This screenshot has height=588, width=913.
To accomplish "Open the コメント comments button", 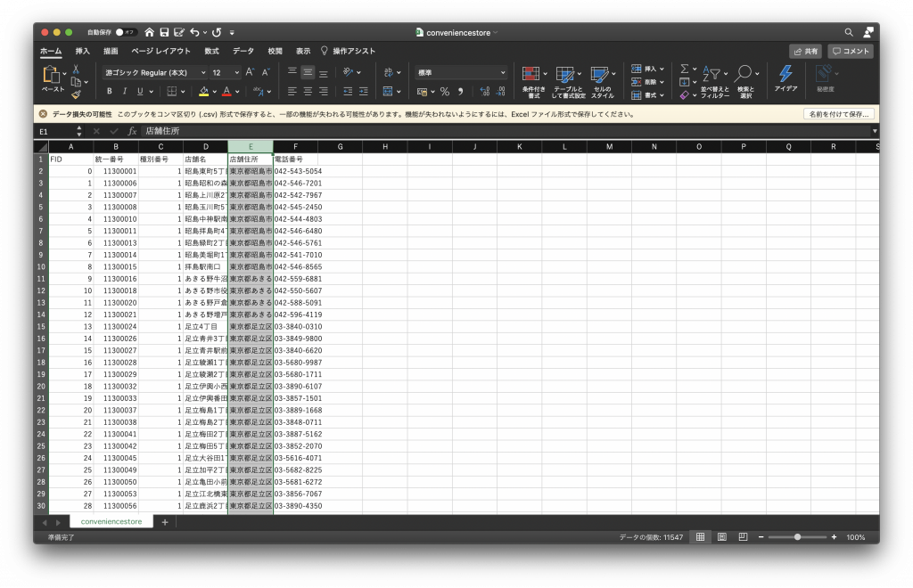I will 850,51.
